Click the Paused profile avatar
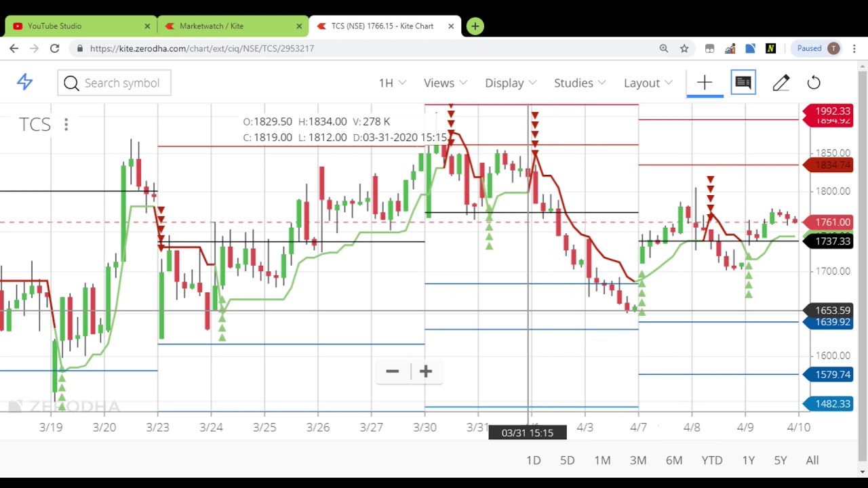This screenshot has width=868, height=488. pyautogui.click(x=818, y=48)
